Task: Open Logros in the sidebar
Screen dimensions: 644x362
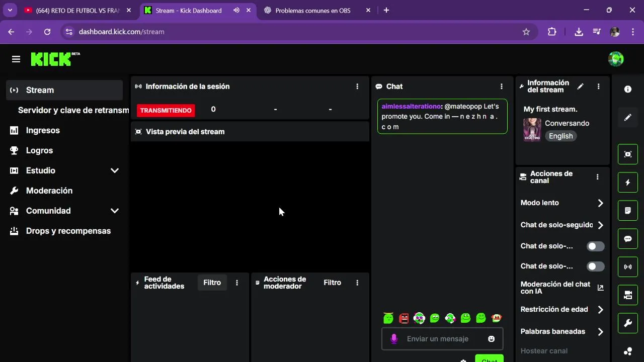Action: (64, 150)
